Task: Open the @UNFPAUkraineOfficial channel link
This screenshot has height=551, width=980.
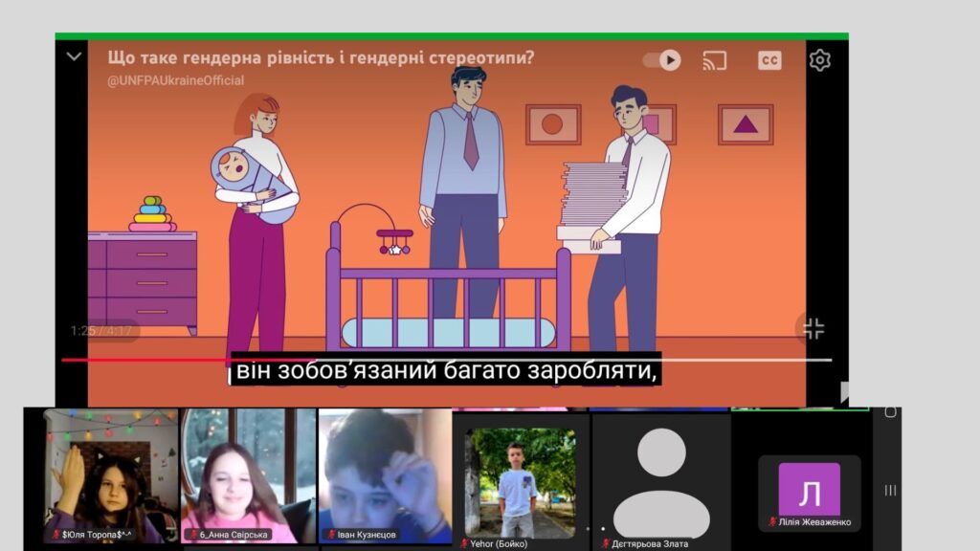Action: 175,81
